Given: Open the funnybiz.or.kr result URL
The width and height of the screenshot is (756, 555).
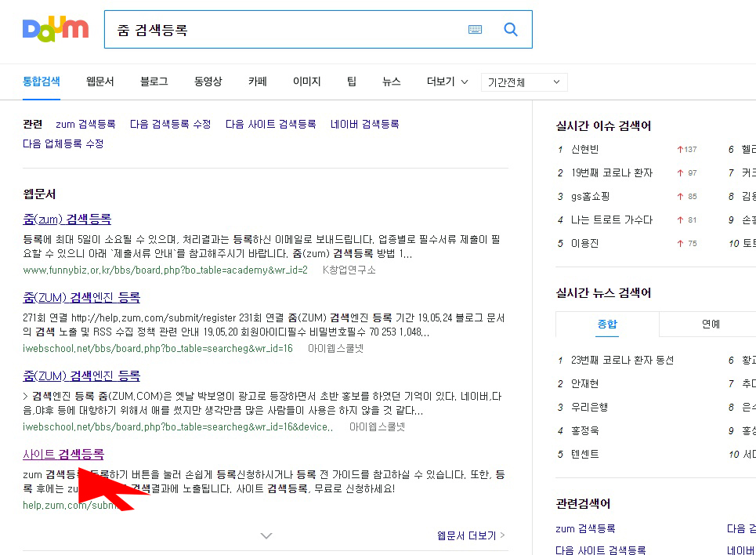Looking at the screenshot, I should 165,270.
